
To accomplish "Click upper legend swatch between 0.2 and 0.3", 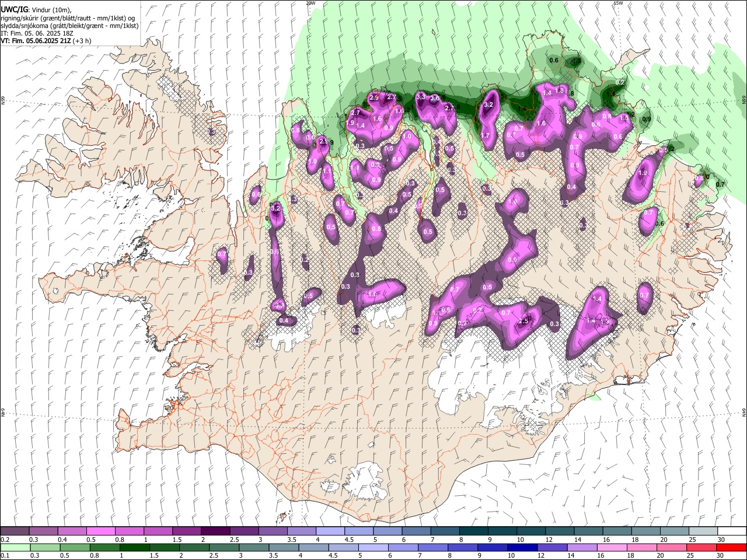I will pos(15,531).
